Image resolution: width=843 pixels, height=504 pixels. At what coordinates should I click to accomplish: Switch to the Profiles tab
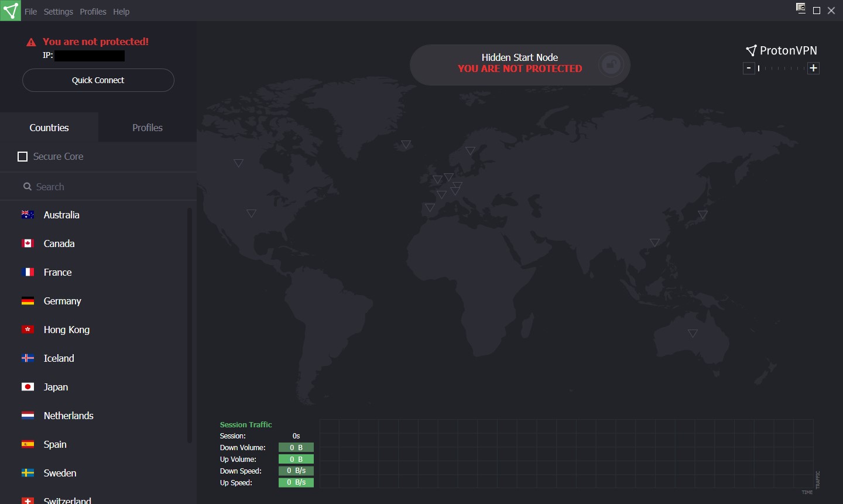coord(148,128)
